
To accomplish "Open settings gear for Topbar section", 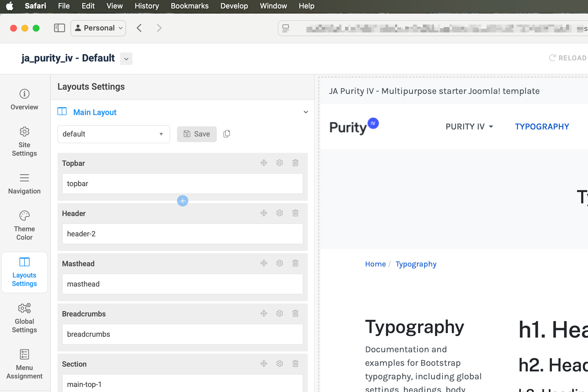I will click(279, 163).
